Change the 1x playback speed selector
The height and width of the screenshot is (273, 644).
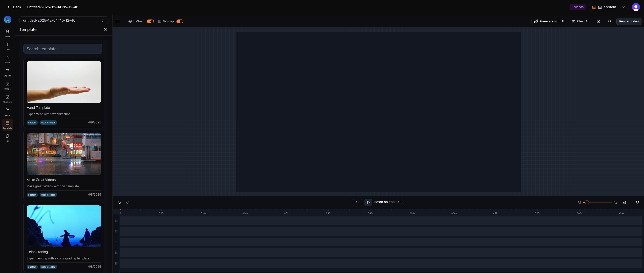pyautogui.click(x=357, y=202)
